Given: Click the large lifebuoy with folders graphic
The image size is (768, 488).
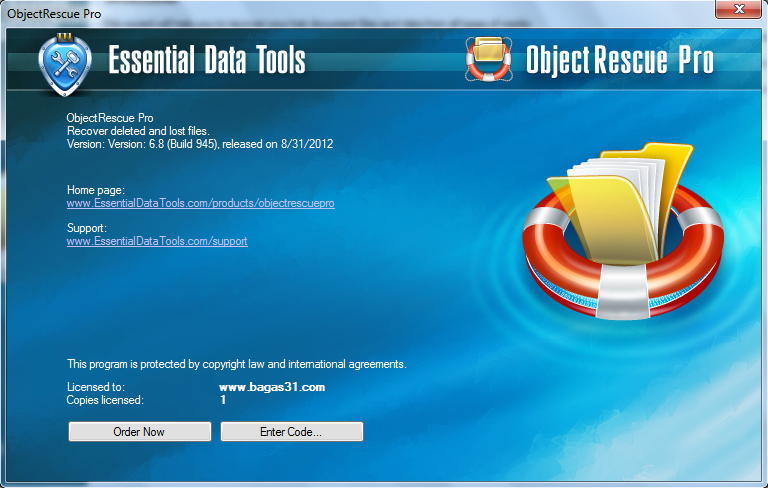Looking at the screenshot, I should [623, 230].
